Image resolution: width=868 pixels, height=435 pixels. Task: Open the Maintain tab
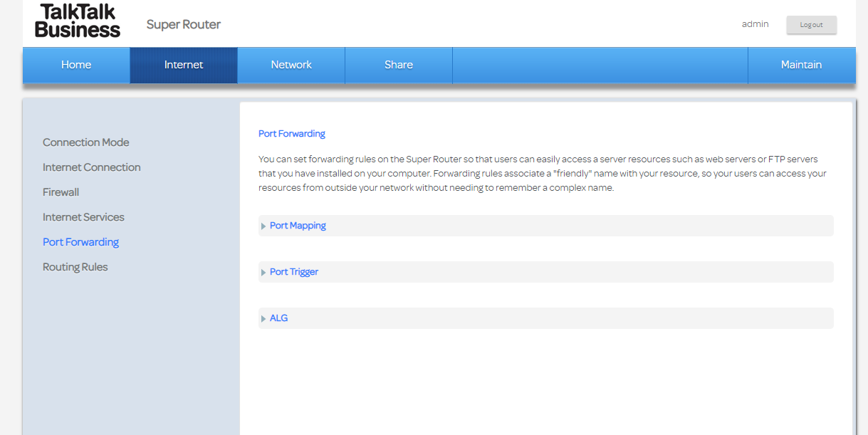click(801, 64)
